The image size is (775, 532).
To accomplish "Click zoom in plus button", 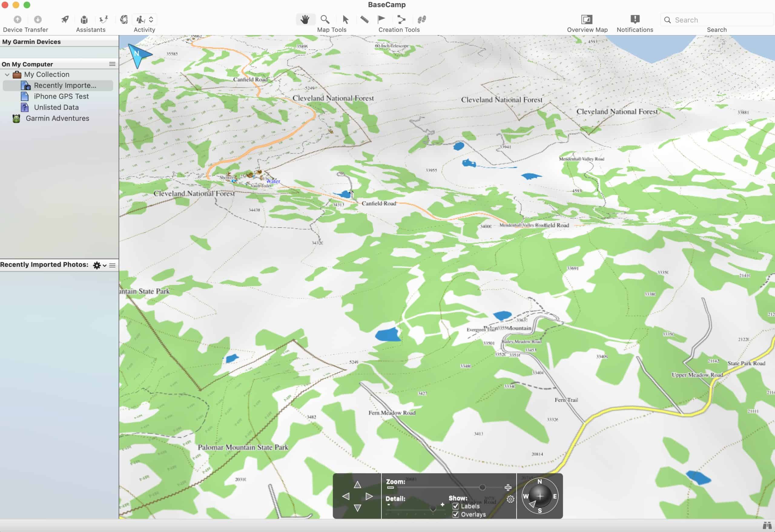I will pyautogui.click(x=508, y=488).
